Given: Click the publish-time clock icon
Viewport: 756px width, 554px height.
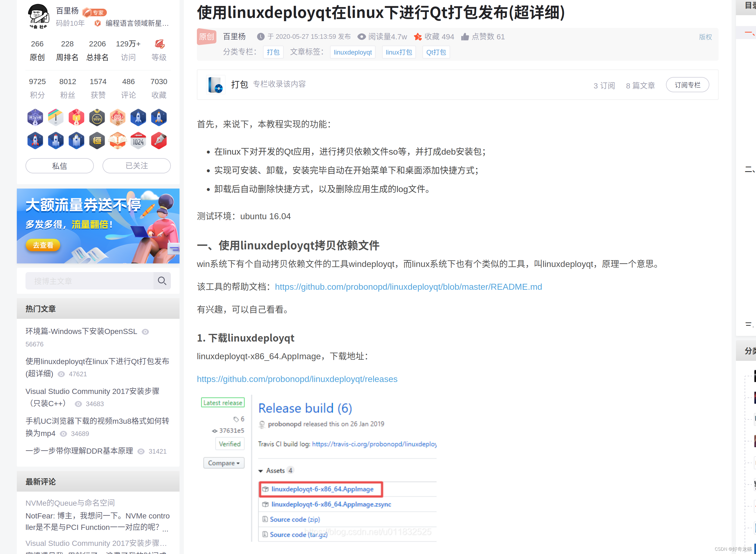Looking at the screenshot, I should pyautogui.click(x=261, y=37).
